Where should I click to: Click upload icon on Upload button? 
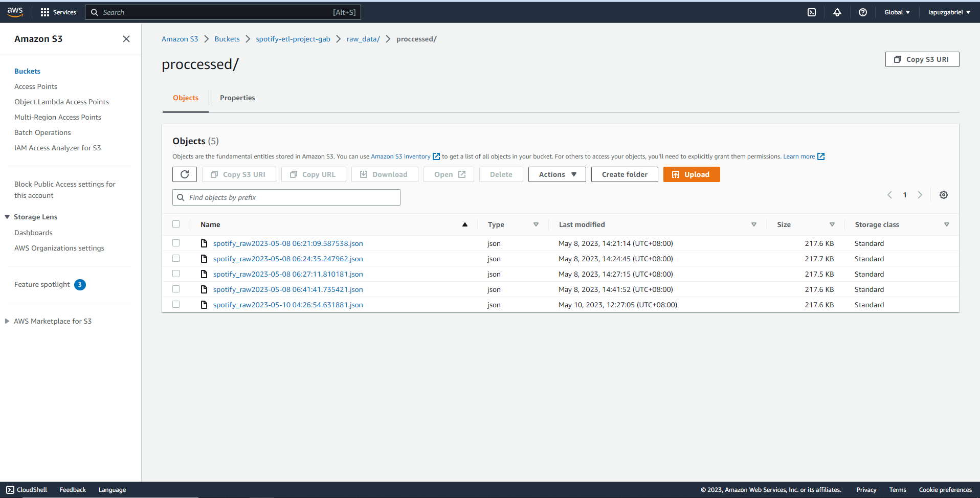(676, 174)
